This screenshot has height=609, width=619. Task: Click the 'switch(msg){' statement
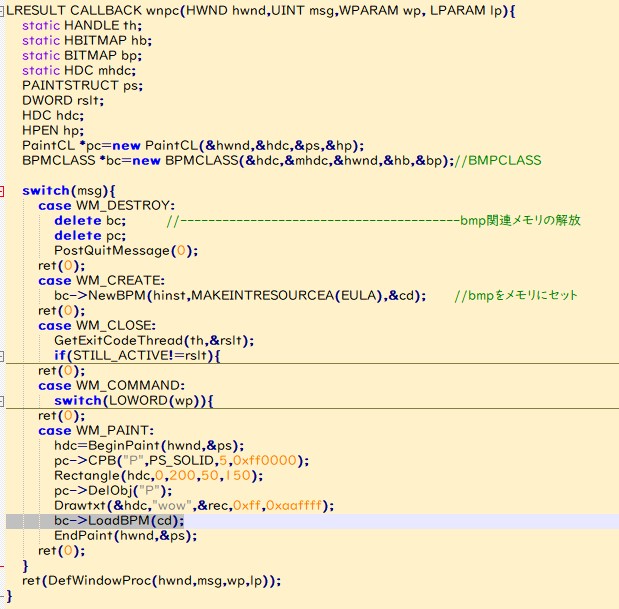(69, 191)
